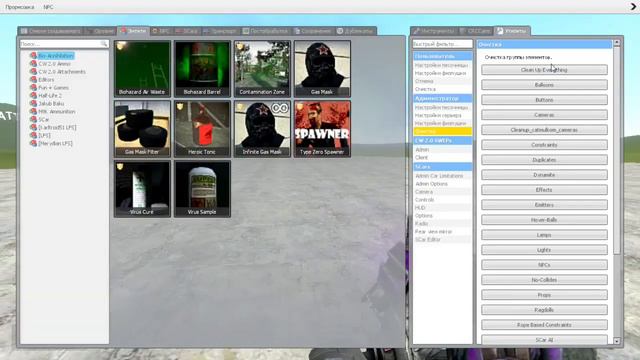Spawn the Gas Mask Filter entity
This screenshot has width=640, height=360.
tap(142, 129)
